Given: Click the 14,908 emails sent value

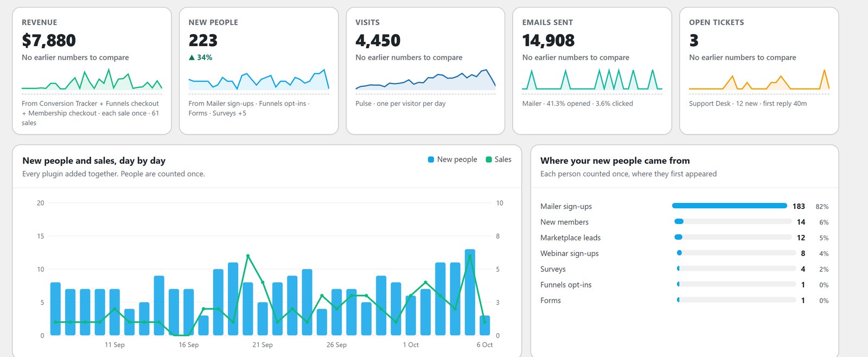Looking at the screenshot, I should (x=548, y=40).
